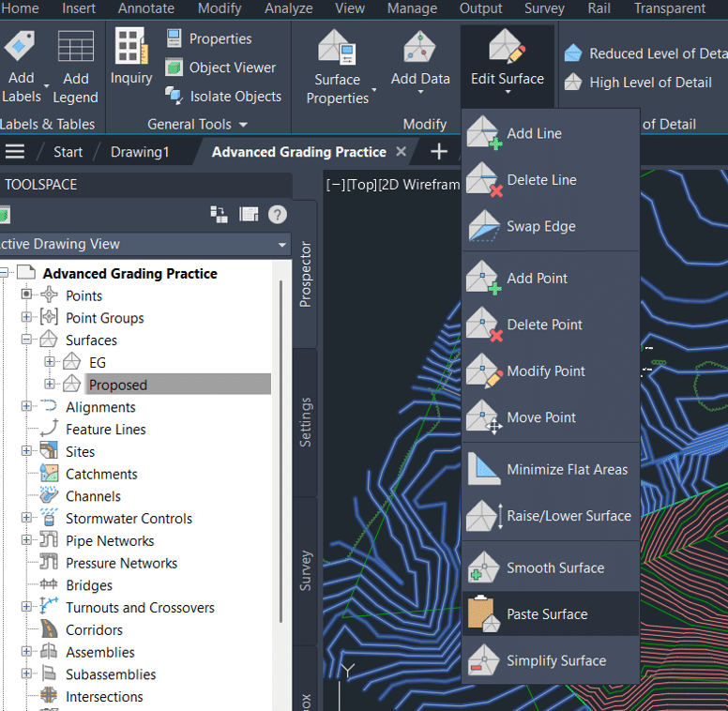Select the Bridges tree item
The height and width of the screenshot is (711, 728).
89,585
